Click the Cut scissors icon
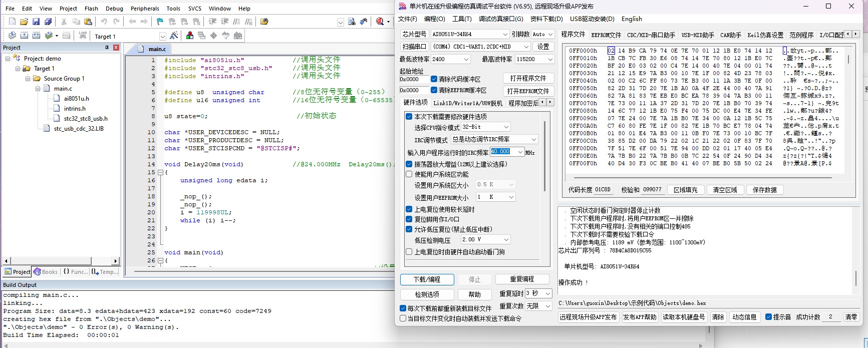The width and height of the screenshot is (868, 348). (64, 22)
